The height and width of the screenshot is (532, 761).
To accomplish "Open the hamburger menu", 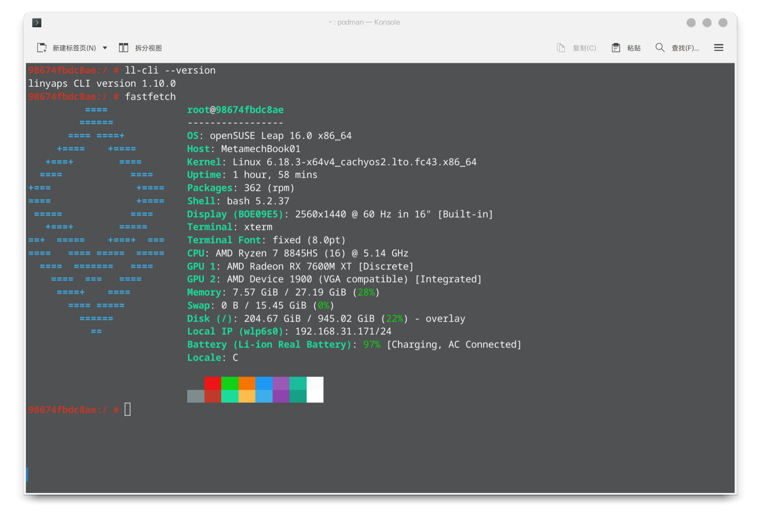I will (x=719, y=48).
